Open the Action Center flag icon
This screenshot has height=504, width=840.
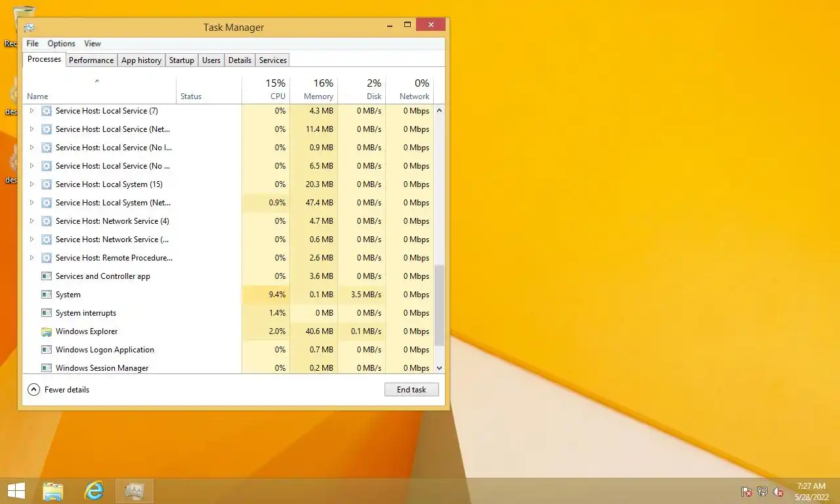[x=746, y=492]
